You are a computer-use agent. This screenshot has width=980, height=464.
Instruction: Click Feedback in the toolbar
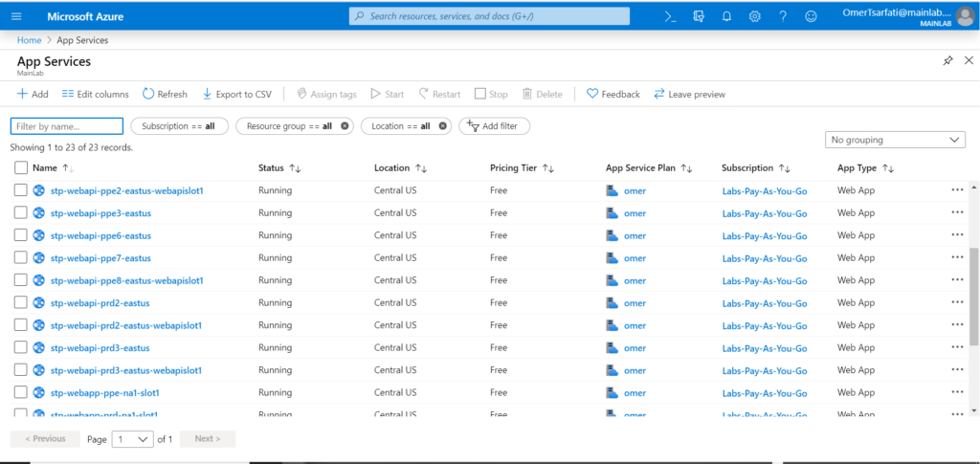pyautogui.click(x=613, y=95)
